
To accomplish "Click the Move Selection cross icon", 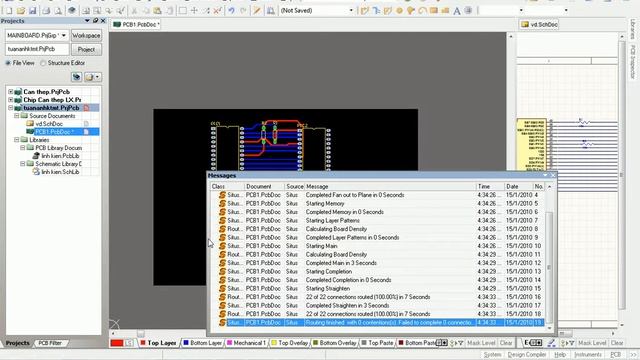I will pos(194,10).
